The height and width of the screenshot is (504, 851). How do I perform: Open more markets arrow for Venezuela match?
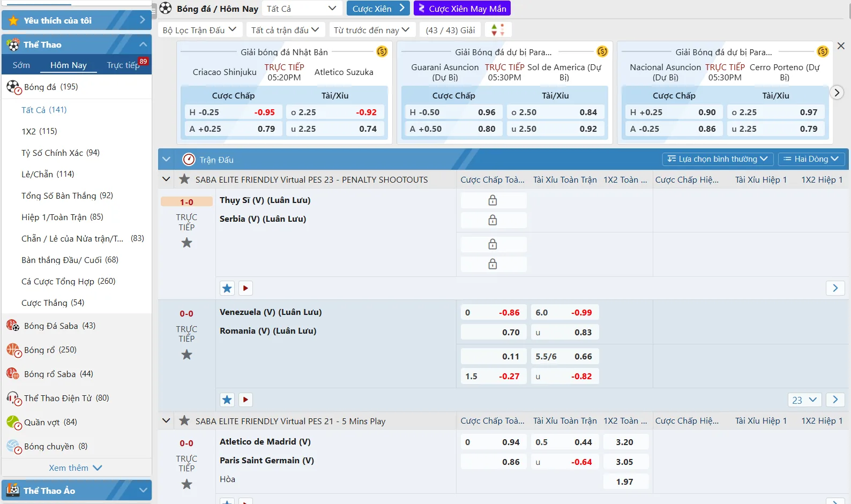click(835, 400)
